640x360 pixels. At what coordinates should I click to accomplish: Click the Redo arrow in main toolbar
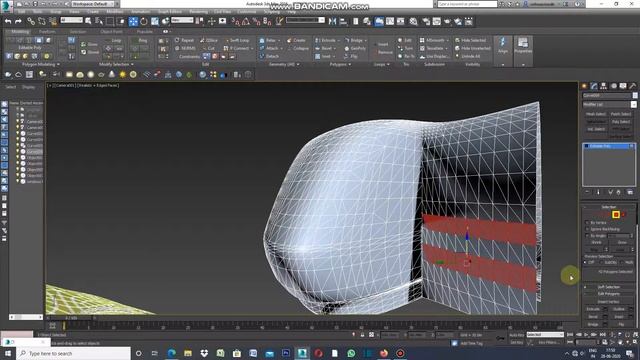[18, 21]
